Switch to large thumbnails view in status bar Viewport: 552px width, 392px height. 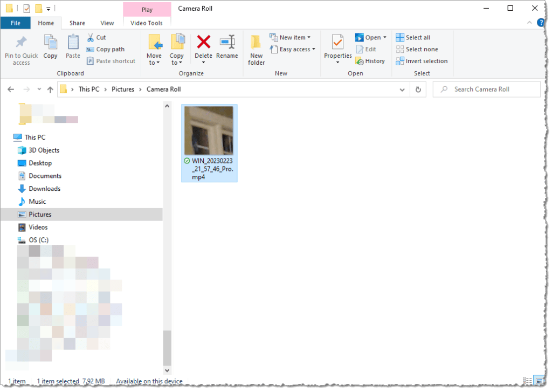(x=538, y=381)
